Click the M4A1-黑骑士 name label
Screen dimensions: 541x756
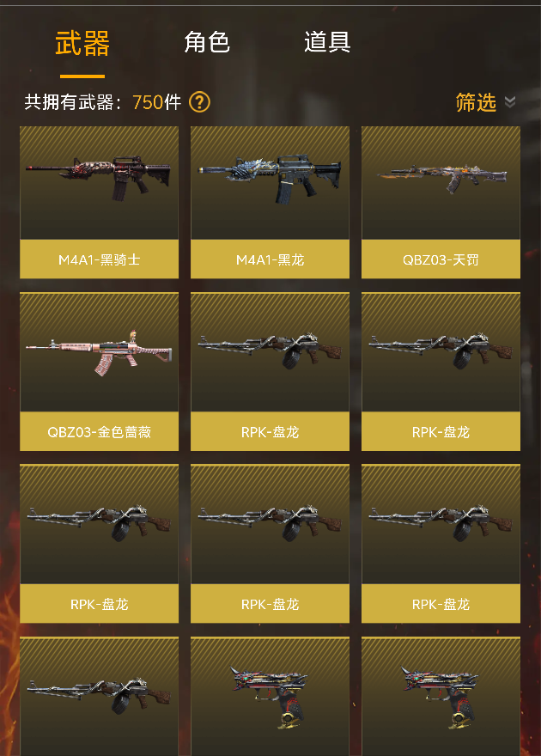click(100, 259)
